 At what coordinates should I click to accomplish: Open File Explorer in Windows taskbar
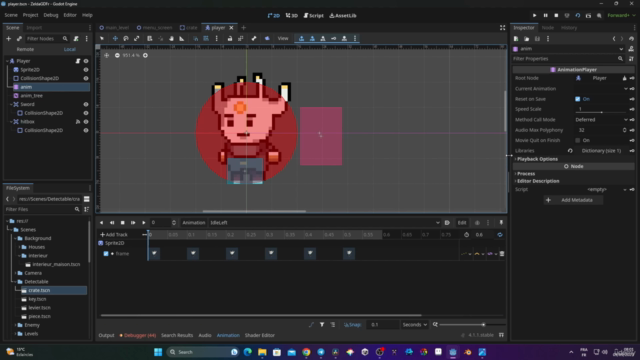pyautogui.click(x=262, y=352)
